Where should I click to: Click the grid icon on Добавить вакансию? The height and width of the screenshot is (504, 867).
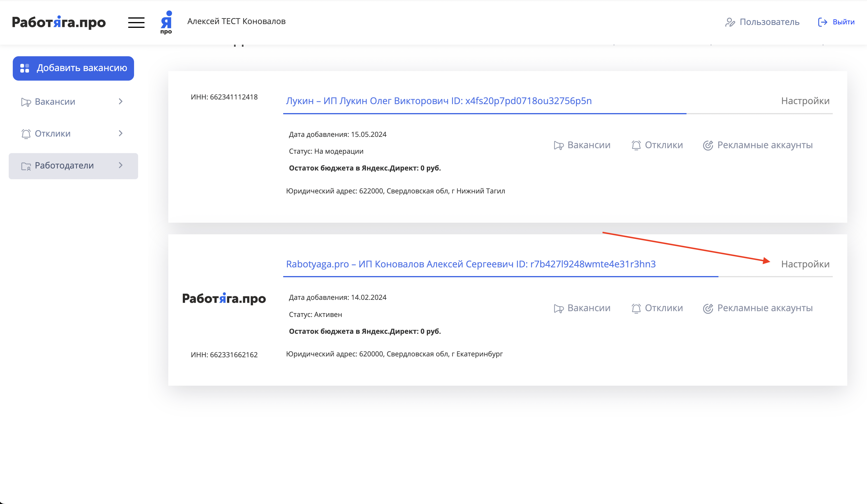coord(25,68)
